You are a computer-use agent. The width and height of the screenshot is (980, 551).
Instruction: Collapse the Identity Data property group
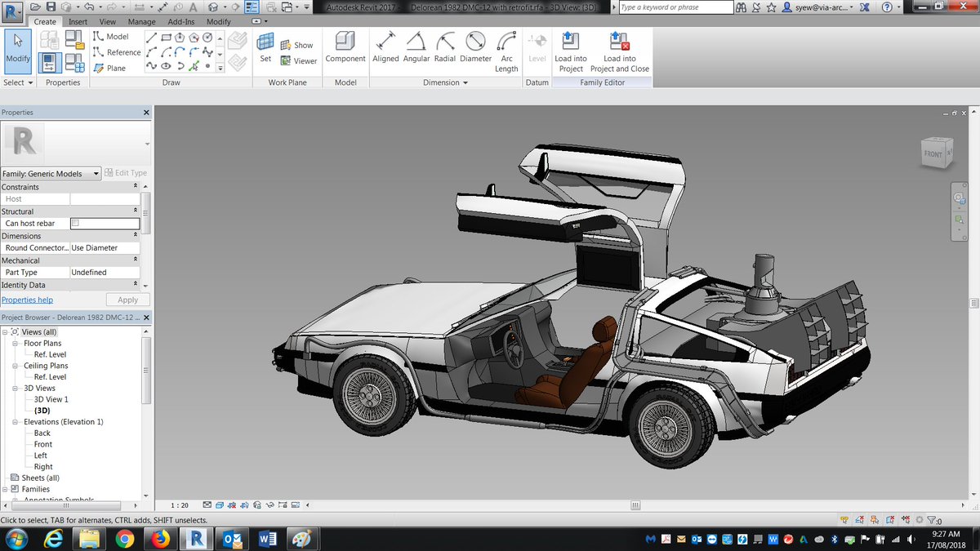(x=135, y=285)
